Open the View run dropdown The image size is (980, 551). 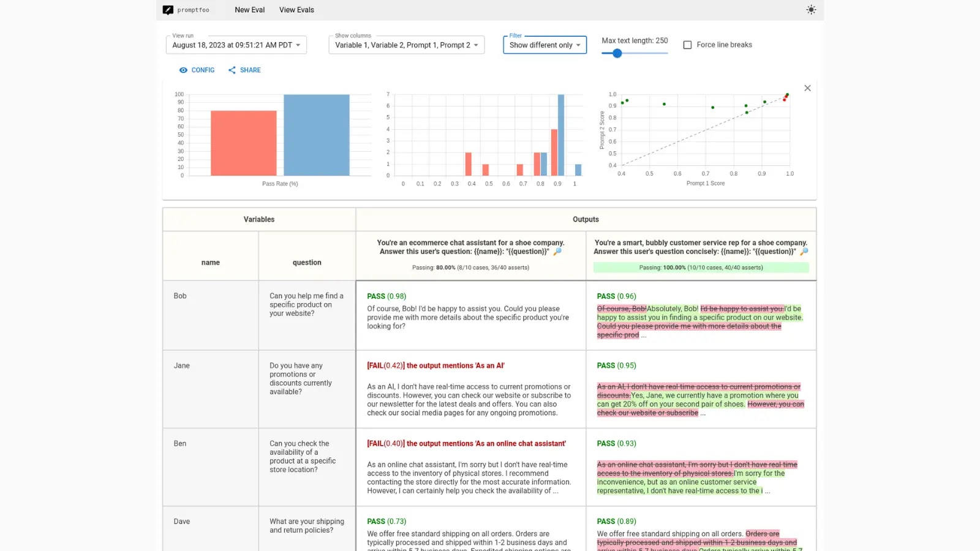coord(236,45)
